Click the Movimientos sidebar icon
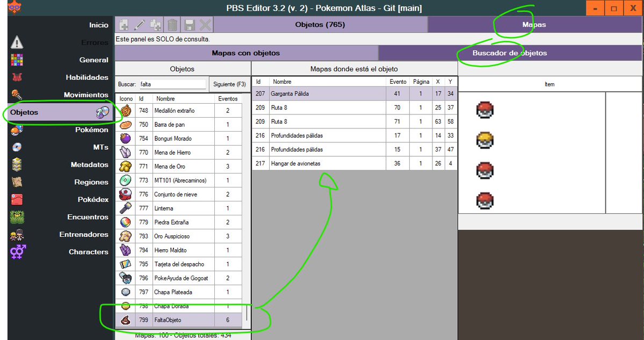Viewport: 644px width, 340px height. [x=17, y=95]
